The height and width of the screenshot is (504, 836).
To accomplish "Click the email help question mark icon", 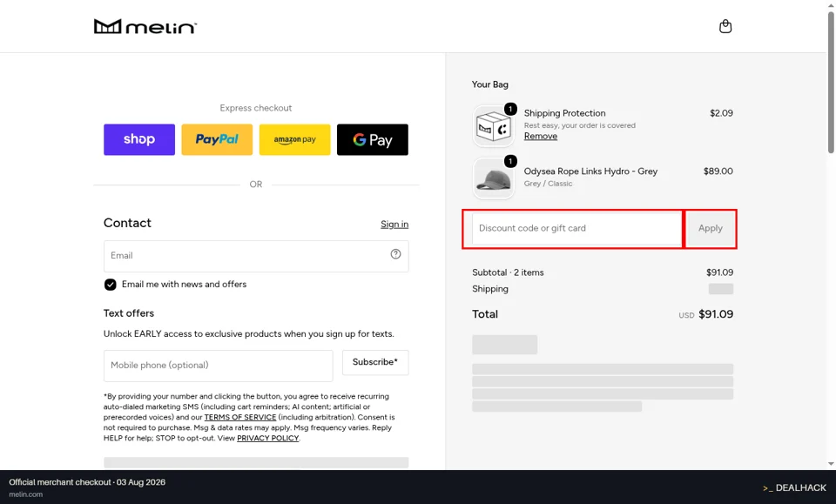I will coord(395,254).
